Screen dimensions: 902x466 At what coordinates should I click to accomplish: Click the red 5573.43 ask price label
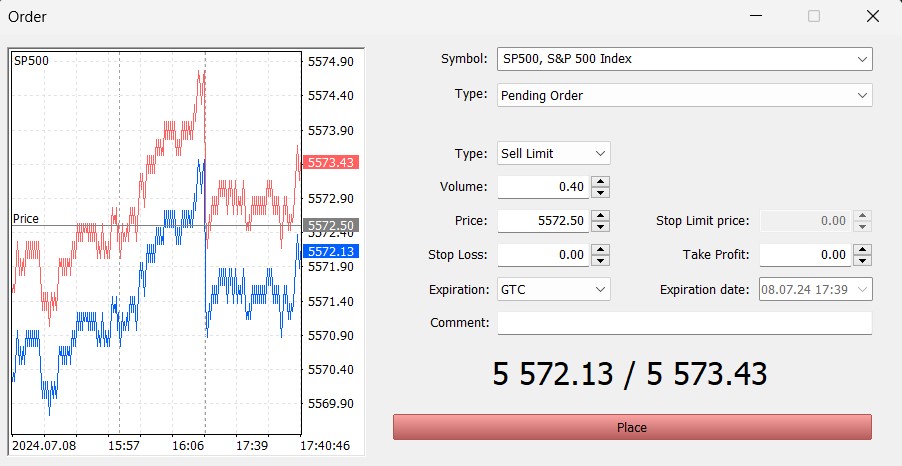click(x=331, y=162)
